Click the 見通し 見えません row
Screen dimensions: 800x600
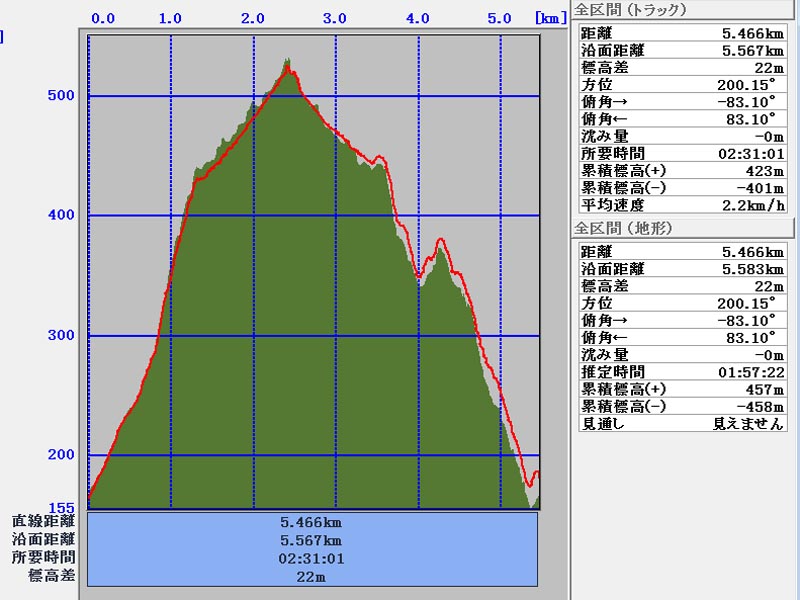pos(682,423)
